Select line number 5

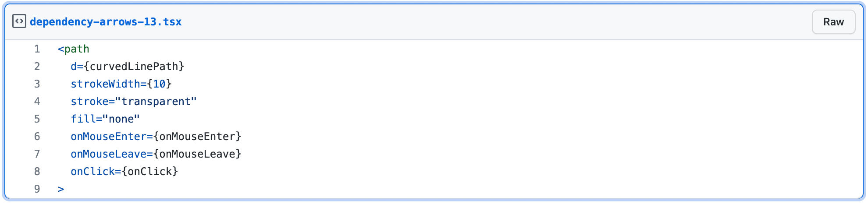tap(37, 119)
